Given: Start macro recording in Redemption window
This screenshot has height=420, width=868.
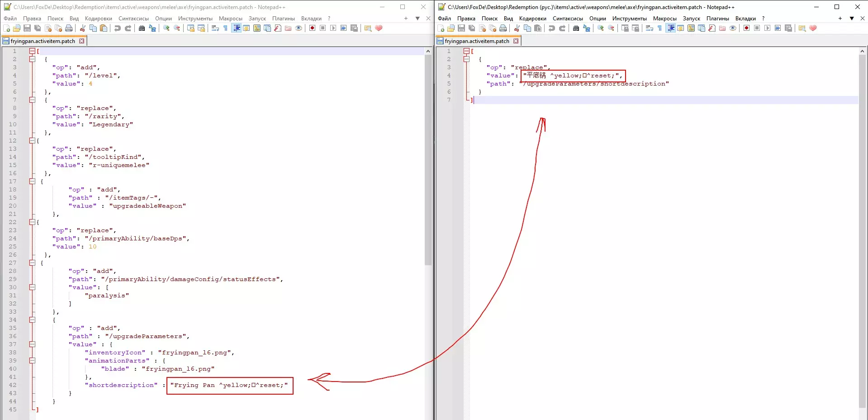Looking at the screenshot, I should (x=312, y=28).
